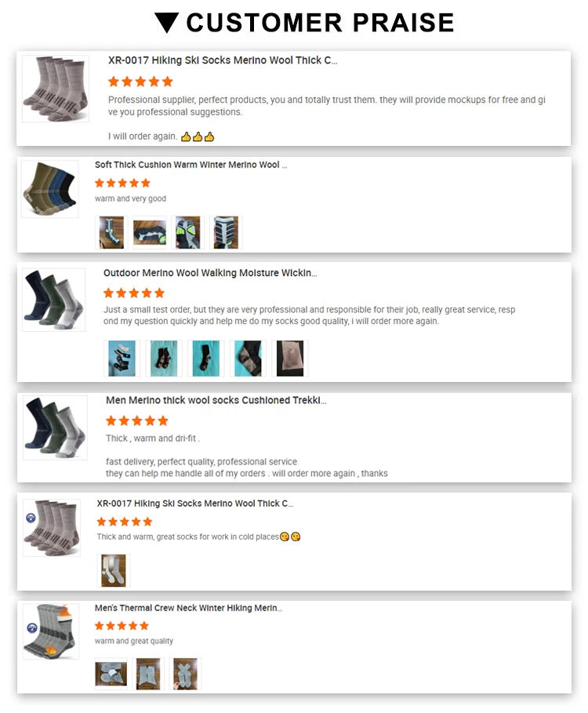Click the black triangle beside Customer Praise

167,23
